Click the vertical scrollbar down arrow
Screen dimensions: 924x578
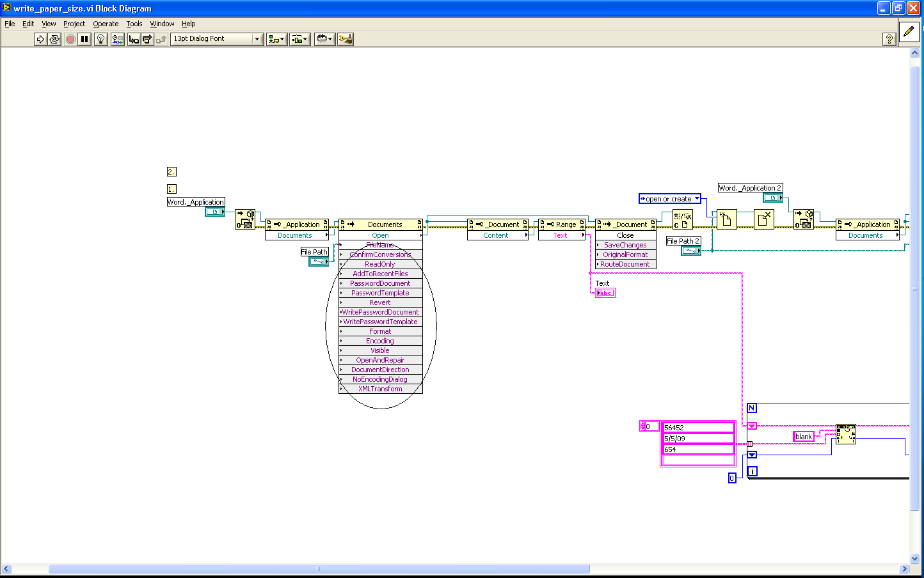[x=914, y=558]
